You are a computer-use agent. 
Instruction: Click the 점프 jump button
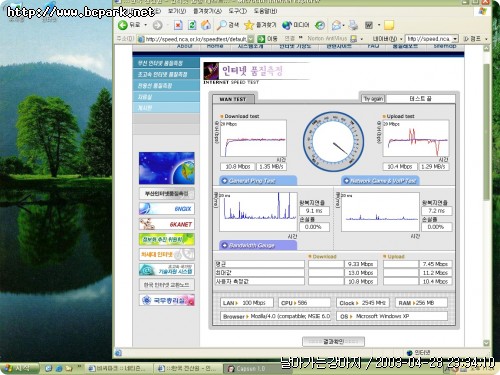tap(473, 39)
